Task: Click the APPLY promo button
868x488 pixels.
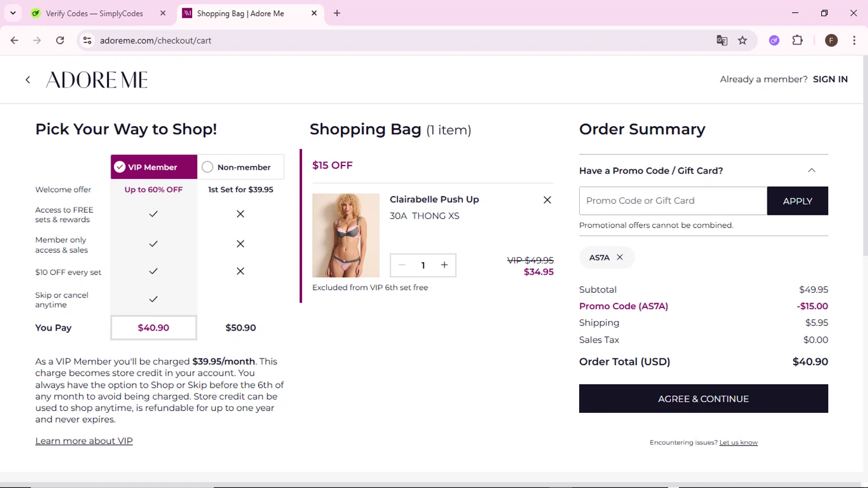Action: (x=797, y=201)
